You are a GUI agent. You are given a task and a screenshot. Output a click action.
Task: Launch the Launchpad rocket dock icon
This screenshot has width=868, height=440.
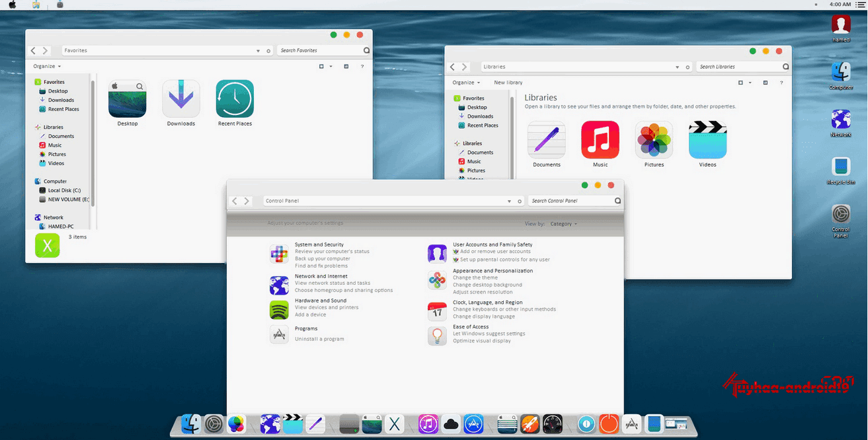[x=530, y=423]
